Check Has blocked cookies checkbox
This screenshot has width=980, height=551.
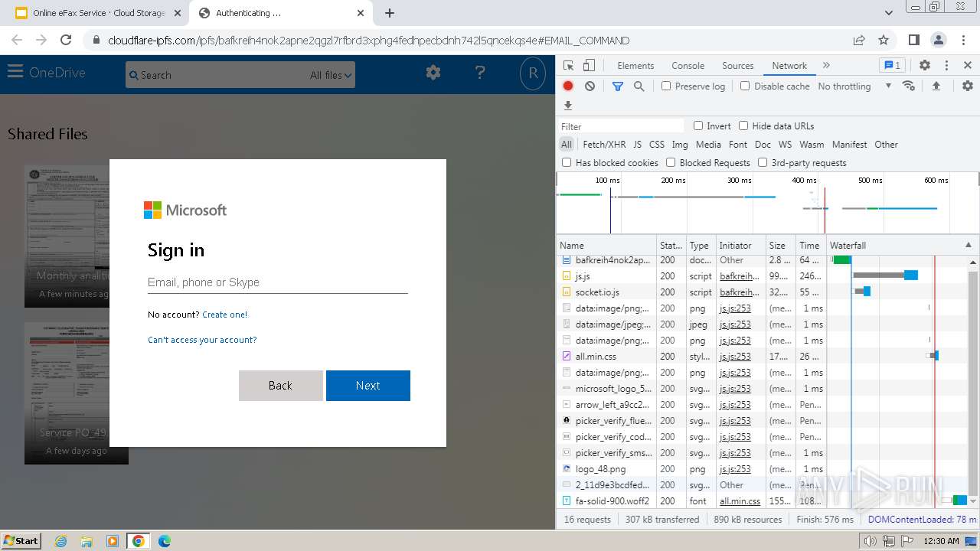point(567,162)
